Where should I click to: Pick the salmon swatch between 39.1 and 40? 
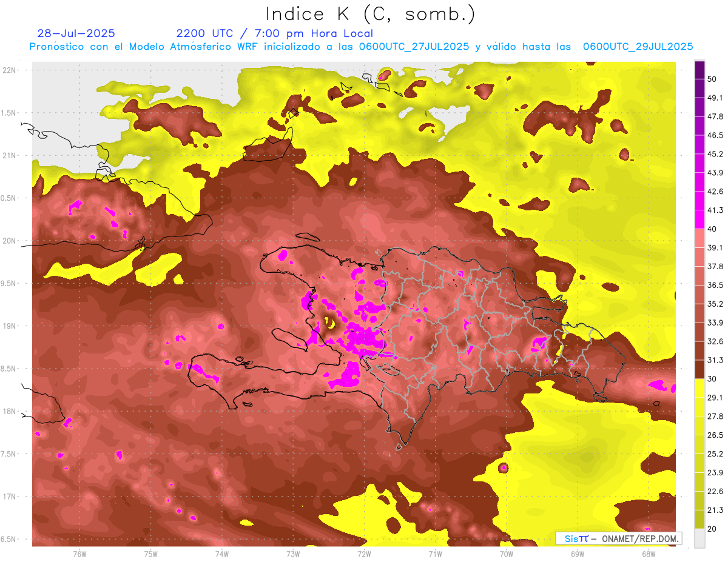699,238
